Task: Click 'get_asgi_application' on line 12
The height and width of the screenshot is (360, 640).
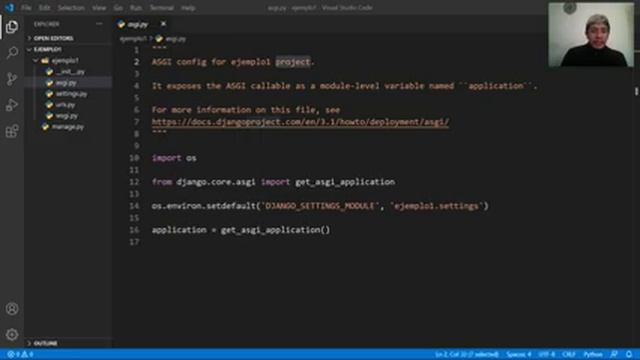Action: [345, 182]
